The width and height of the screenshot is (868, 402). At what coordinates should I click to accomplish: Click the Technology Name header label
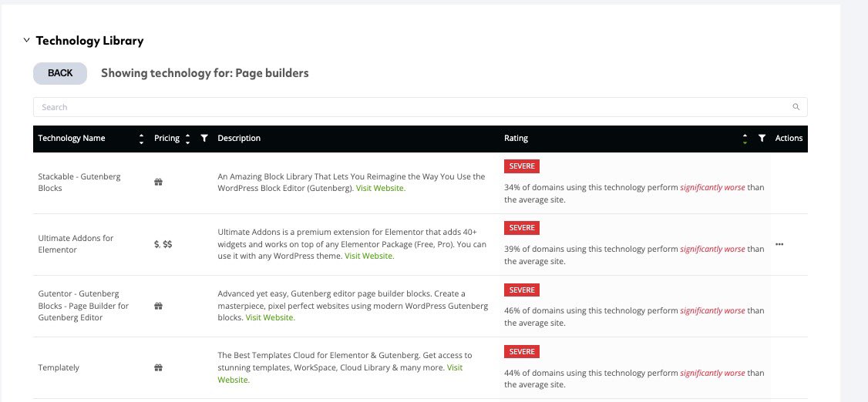[x=72, y=139]
